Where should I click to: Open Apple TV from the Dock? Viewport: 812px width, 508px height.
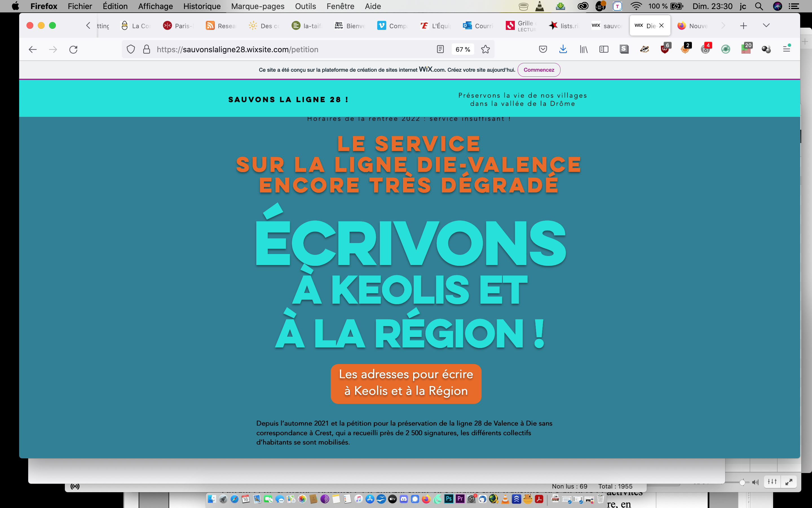tap(392, 499)
